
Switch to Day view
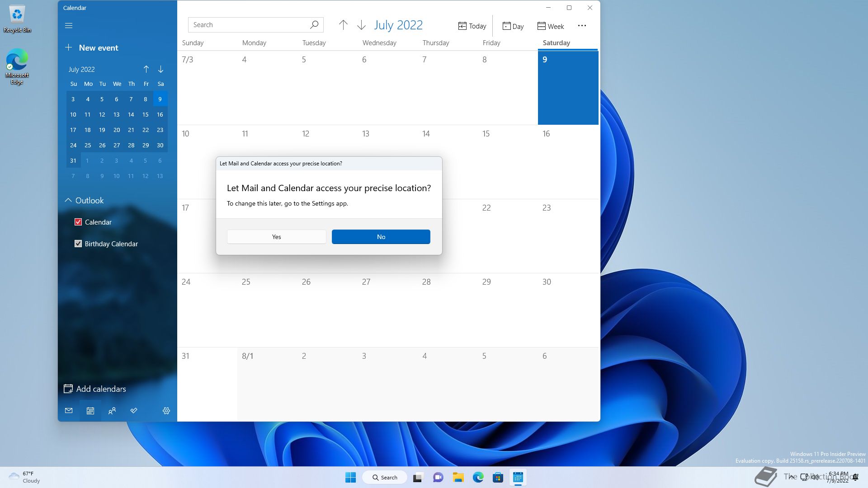(x=513, y=26)
